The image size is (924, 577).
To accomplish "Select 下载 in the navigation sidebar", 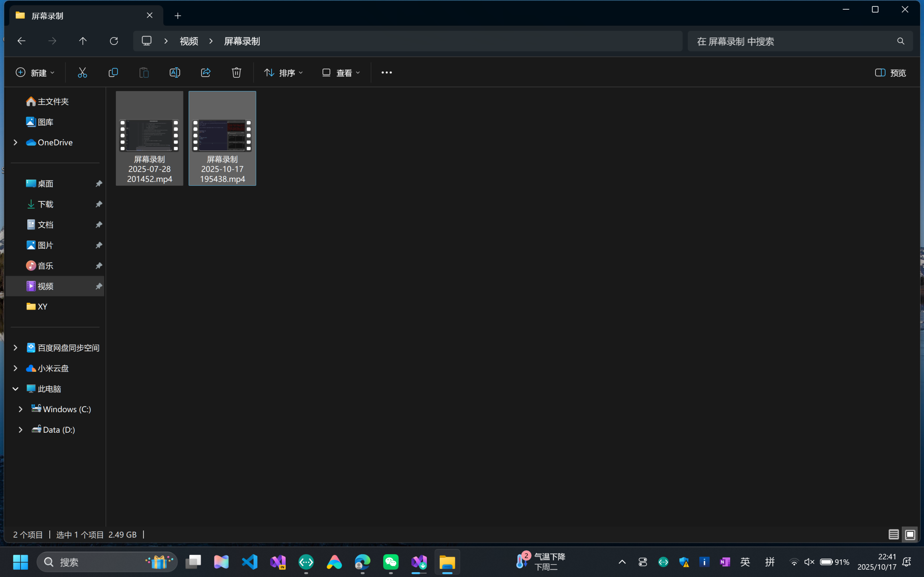I will pos(45,204).
